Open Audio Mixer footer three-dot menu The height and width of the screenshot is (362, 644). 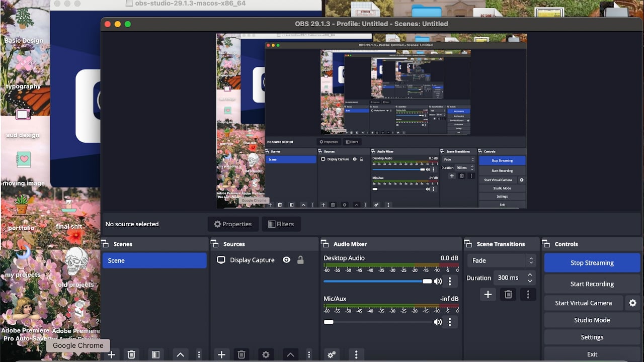(356, 354)
